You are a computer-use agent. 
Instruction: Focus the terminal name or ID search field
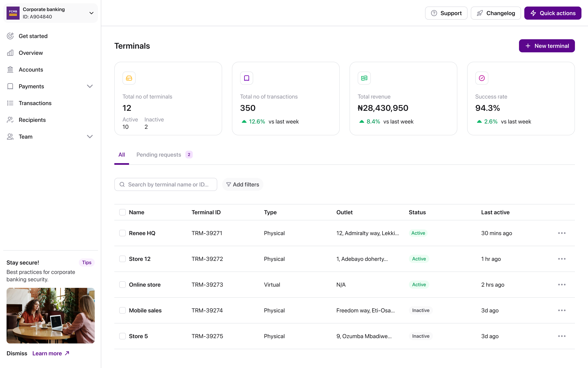[x=166, y=184]
